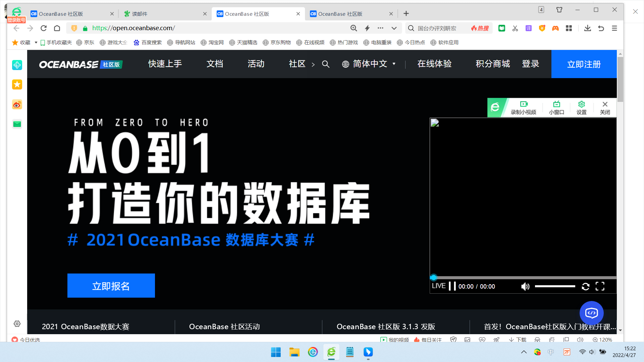Open the browser hamburger menu

614,28
